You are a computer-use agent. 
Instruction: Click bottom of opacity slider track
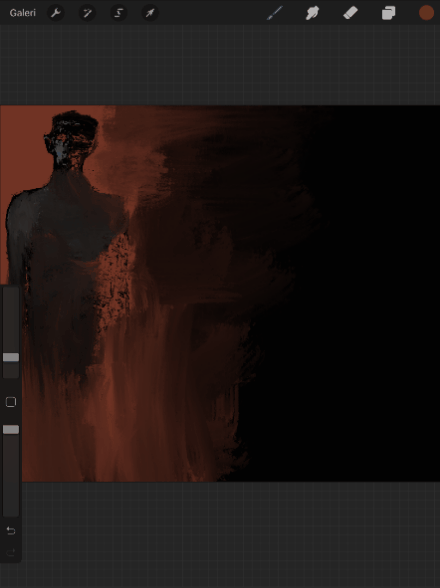[x=11, y=511]
